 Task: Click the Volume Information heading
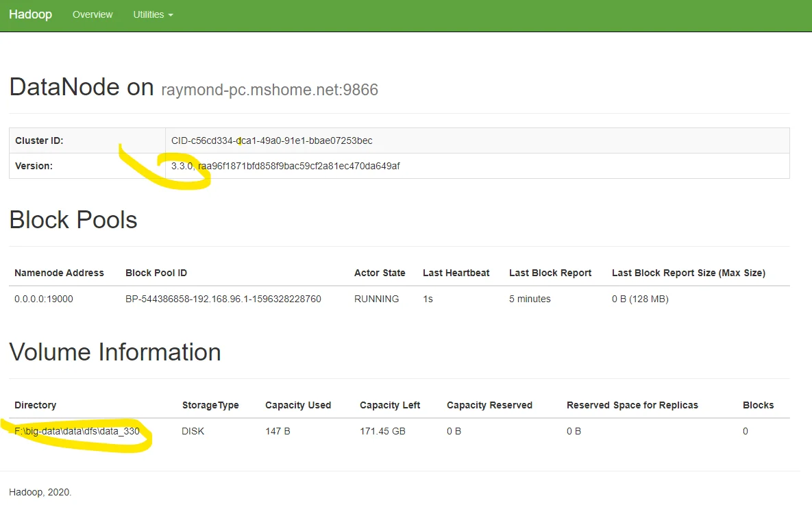115,352
